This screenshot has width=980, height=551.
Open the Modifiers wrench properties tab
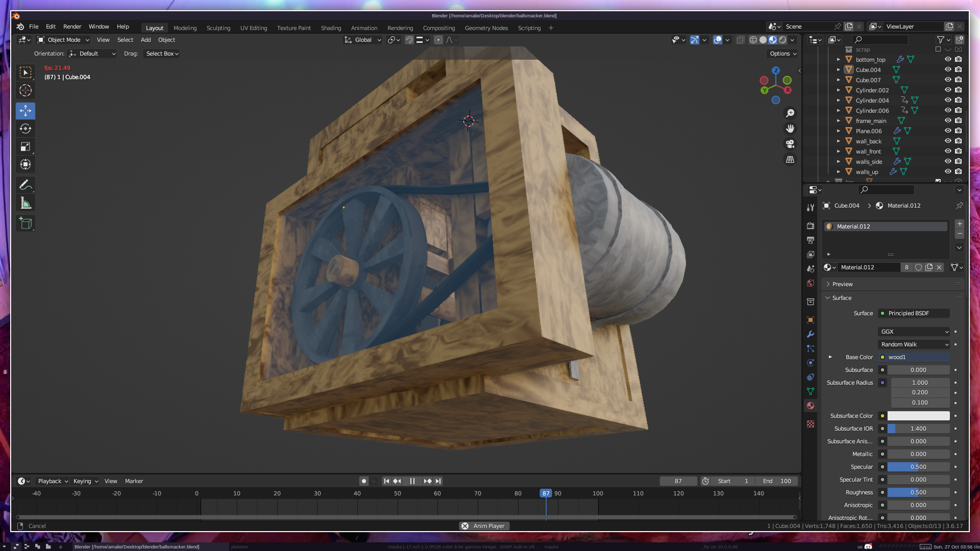(x=811, y=334)
